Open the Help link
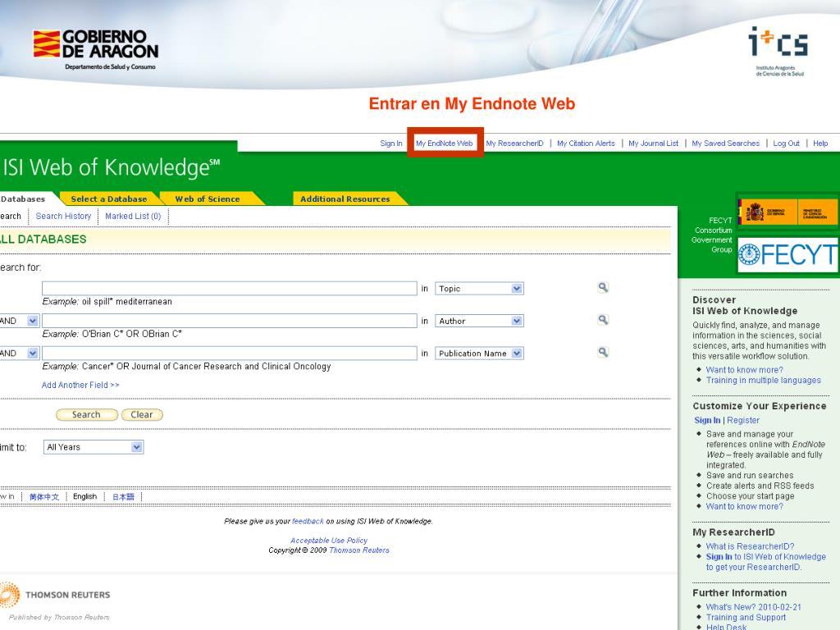The width and height of the screenshot is (840, 630). [820, 143]
